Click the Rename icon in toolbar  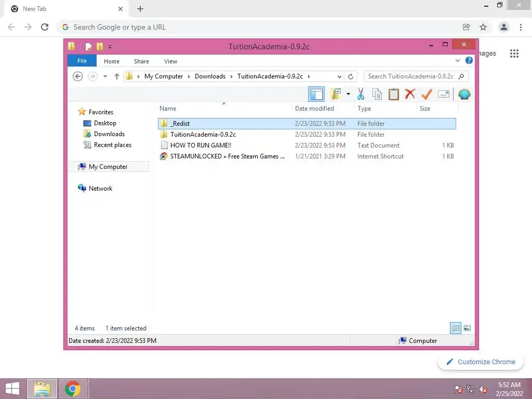[444, 94]
